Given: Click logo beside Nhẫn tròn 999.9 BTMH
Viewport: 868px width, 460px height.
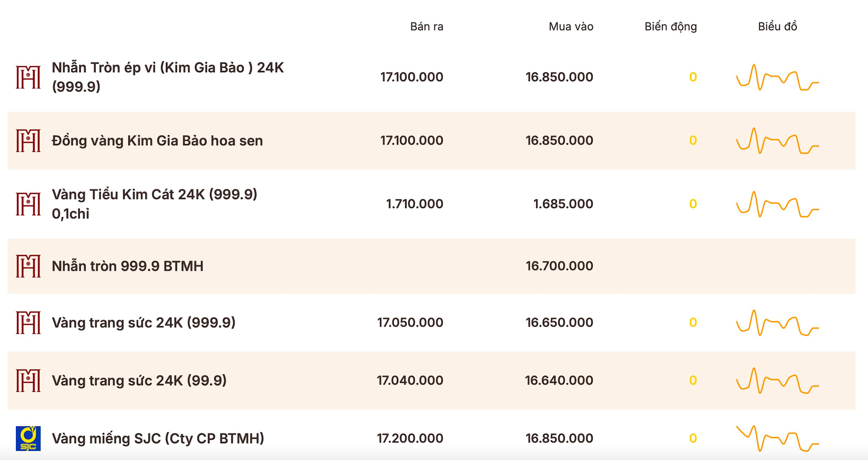Looking at the screenshot, I should point(28,266).
